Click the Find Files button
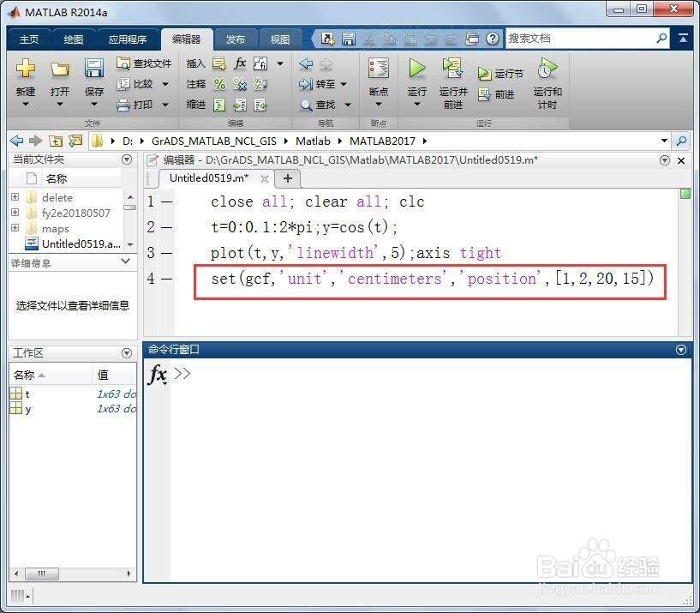Image resolution: width=700 pixels, height=613 pixels. click(x=144, y=63)
